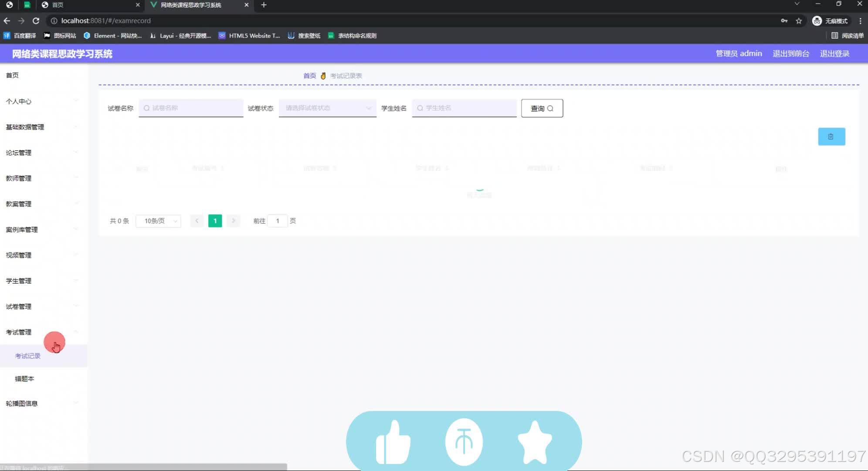Click 管理员 admin in header

click(x=739, y=54)
